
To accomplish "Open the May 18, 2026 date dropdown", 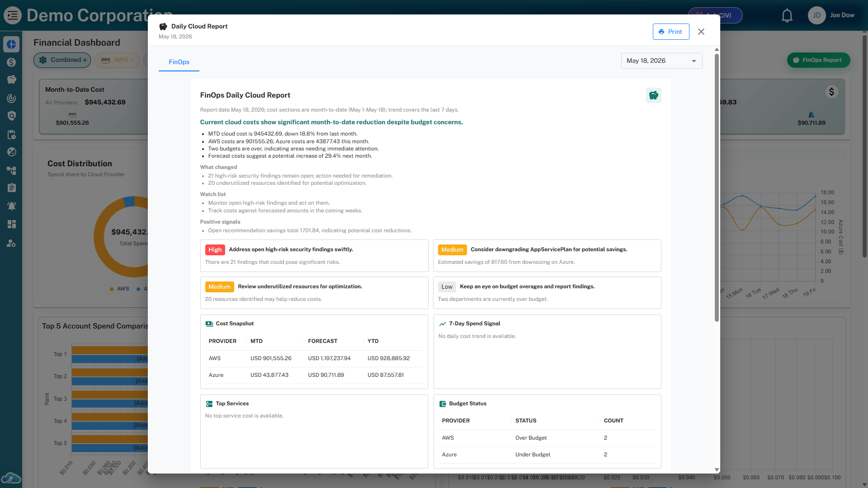I will coord(661,61).
